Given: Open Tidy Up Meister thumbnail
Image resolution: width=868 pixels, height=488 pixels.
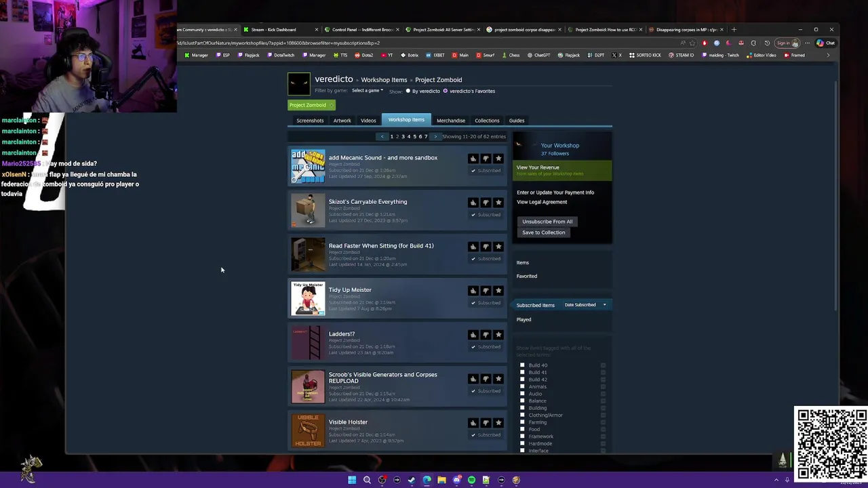Looking at the screenshot, I should tap(308, 299).
